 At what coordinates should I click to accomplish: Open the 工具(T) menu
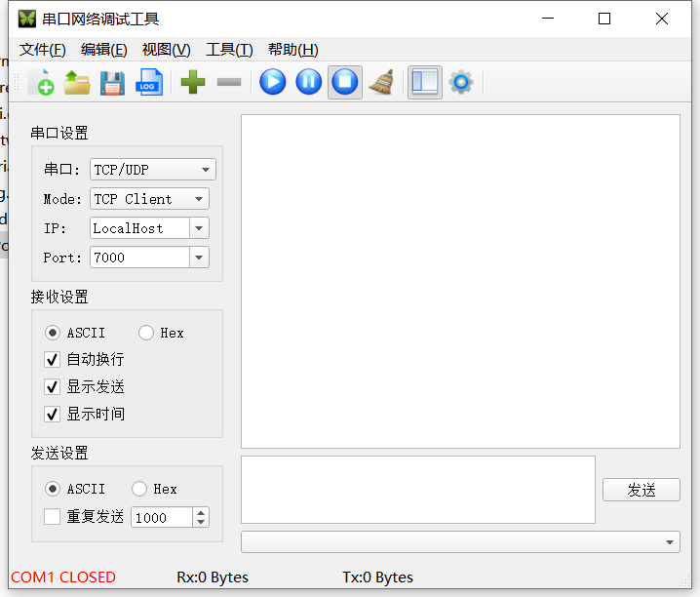(x=229, y=50)
